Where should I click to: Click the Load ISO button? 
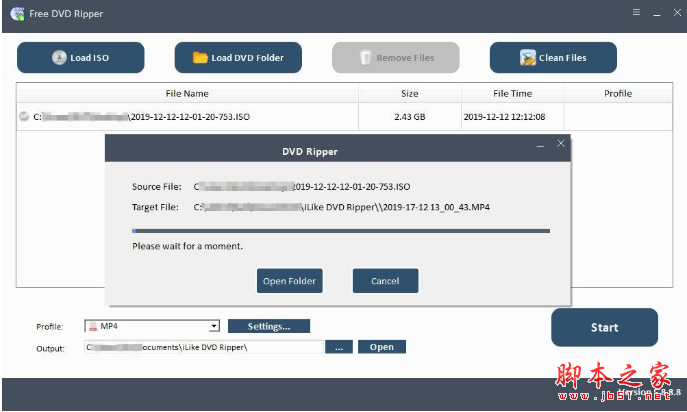click(81, 57)
